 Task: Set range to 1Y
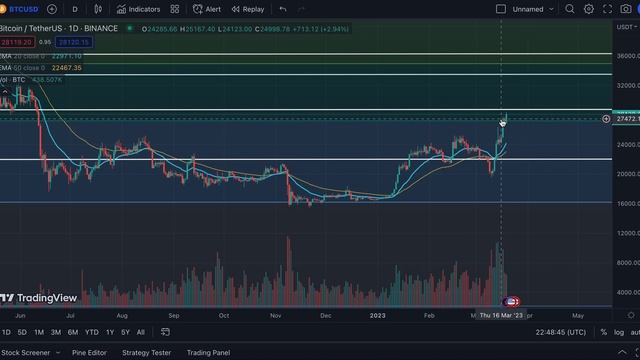click(x=110, y=332)
